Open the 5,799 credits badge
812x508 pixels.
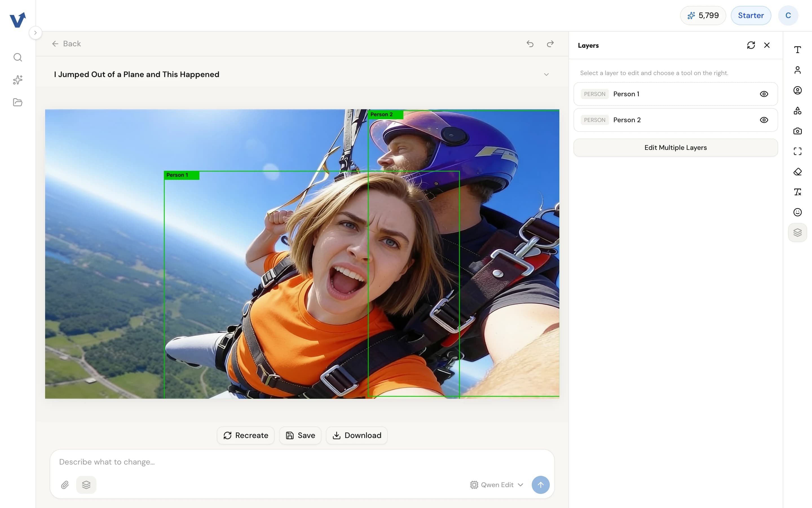(703, 16)
